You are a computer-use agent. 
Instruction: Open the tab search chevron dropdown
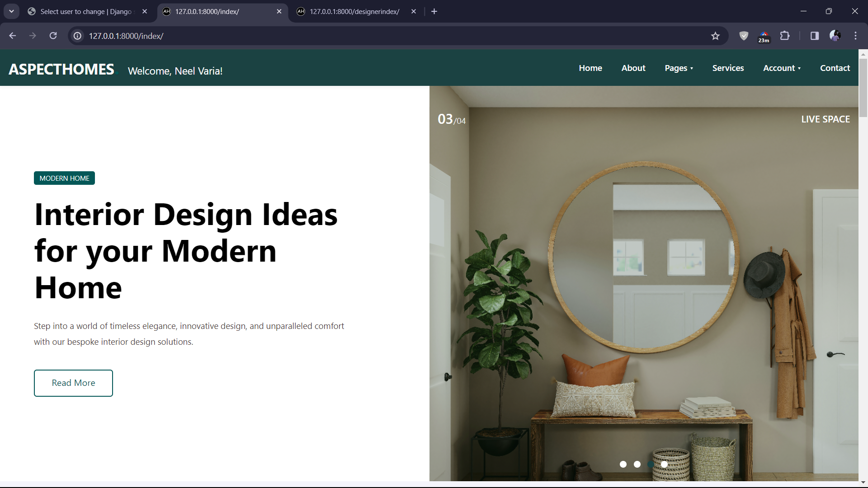coord(11,11)
